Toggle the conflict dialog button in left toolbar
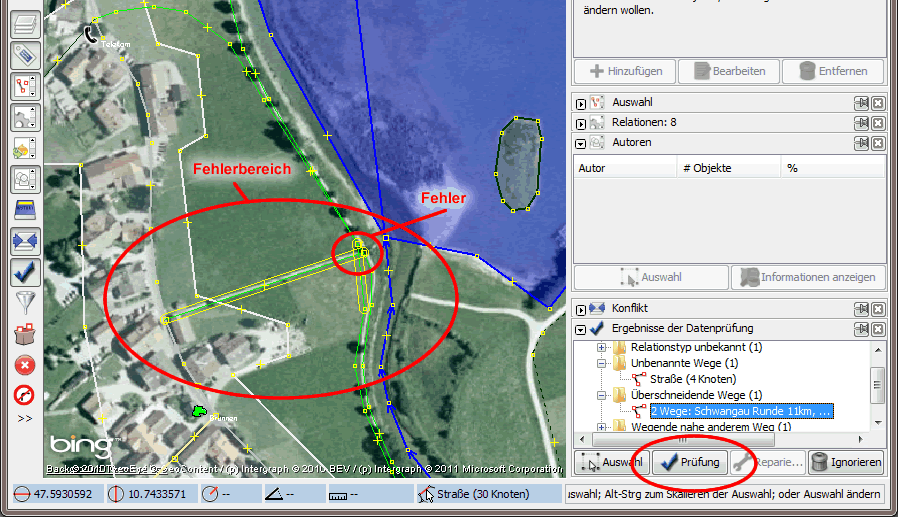Screen dimensions: 898x517 (x=25, y=241)
